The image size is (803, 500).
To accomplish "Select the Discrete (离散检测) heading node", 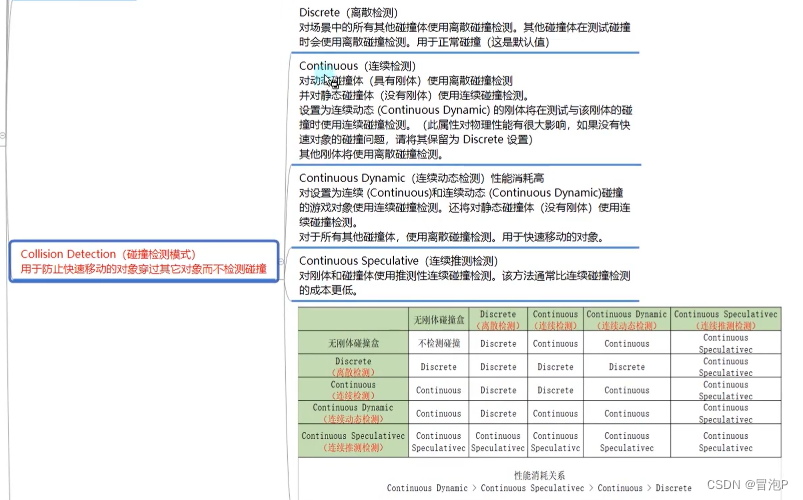I will click(x=348, y=12).
